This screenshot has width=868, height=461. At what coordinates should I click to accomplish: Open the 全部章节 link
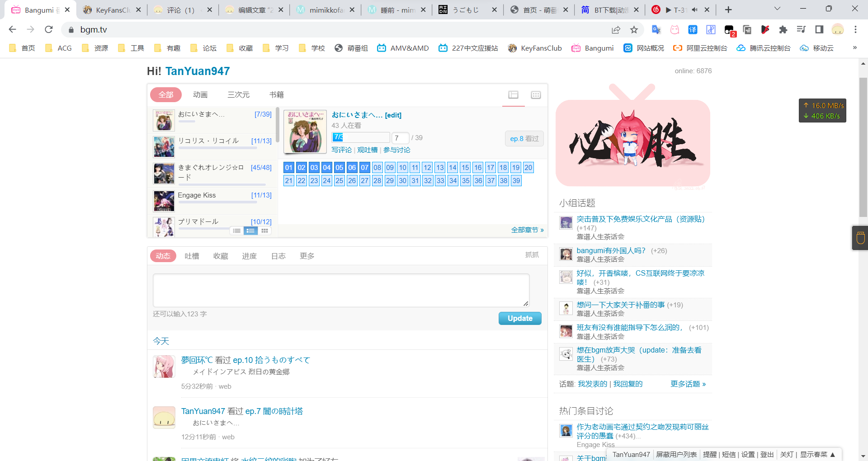(x=527, y=230)
